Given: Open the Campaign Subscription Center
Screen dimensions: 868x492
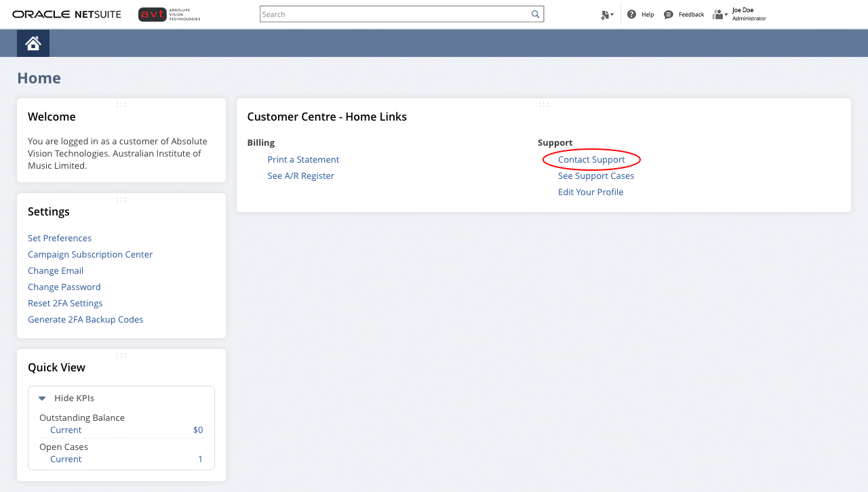Looking at the screenshot, I should click(x=90, y=254).
